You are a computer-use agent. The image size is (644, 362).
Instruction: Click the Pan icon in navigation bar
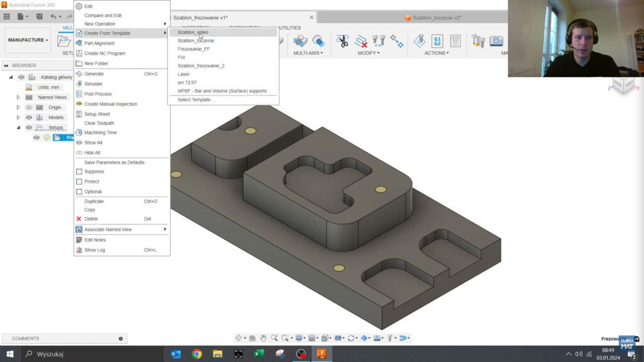pyautogui.click(x=264, y=337)
